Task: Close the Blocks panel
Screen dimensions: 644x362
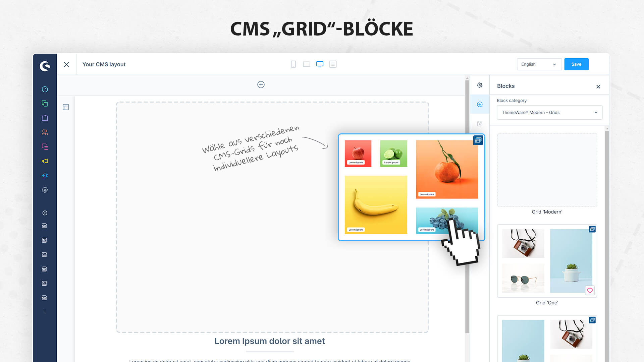Action: coord(598,86)
